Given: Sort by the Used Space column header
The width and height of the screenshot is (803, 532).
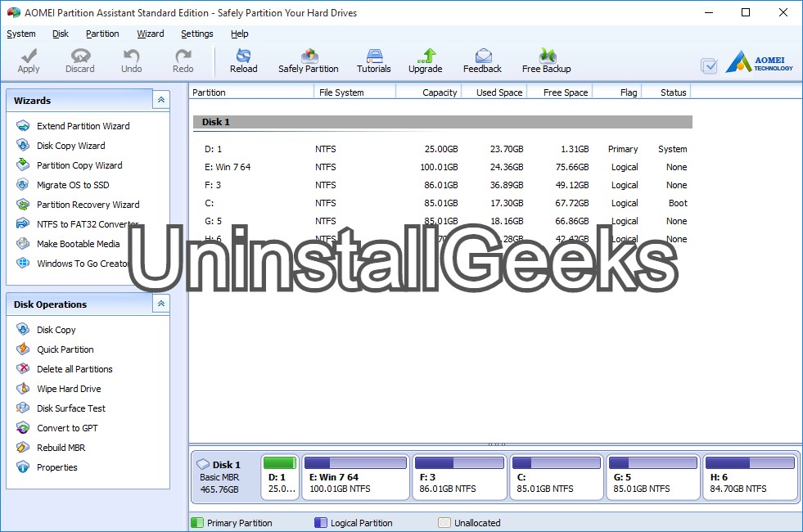Looking at the screenshot, I should click(x=494, y=92).
